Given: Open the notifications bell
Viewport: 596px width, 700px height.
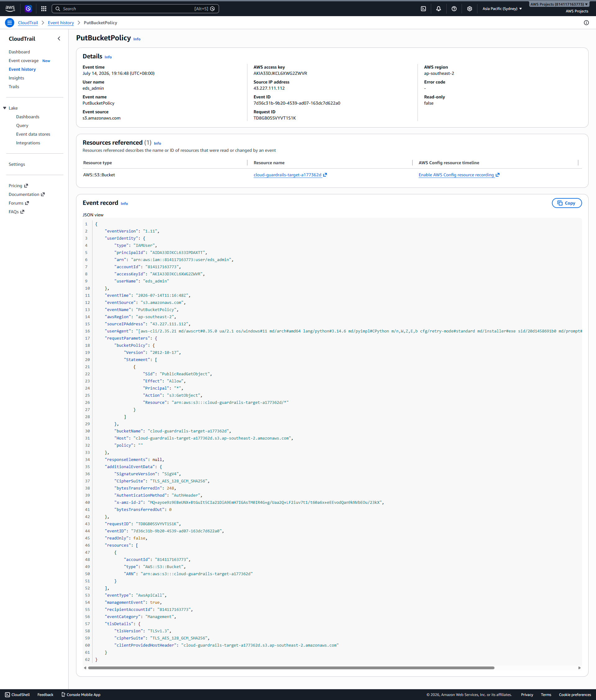Looking at the screenshot, I should pos(439,9).
